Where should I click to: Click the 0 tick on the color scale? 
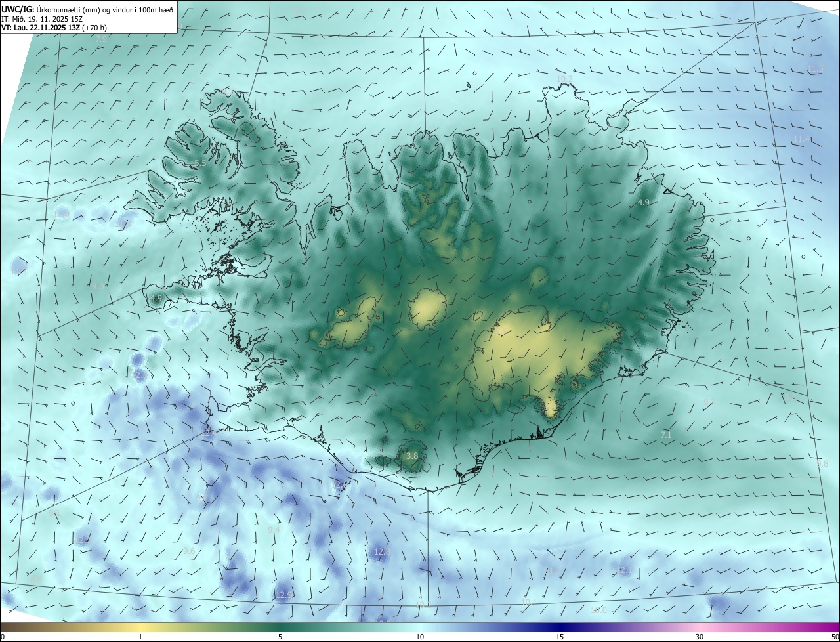point(3,637)
